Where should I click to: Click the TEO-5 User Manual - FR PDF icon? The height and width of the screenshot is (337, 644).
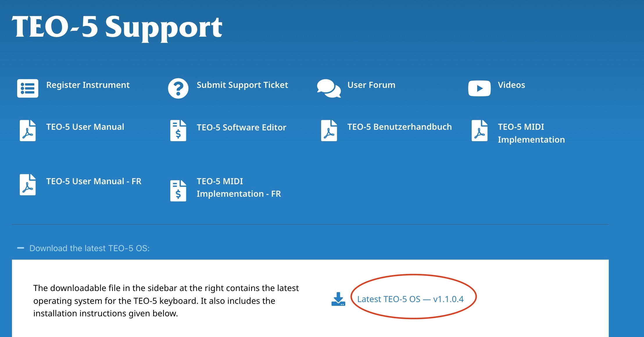(28, 185)
